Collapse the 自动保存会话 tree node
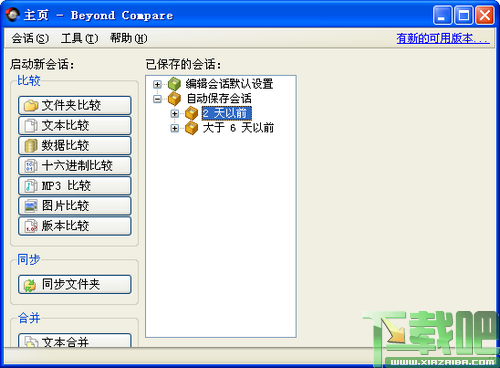 point(157,99)
